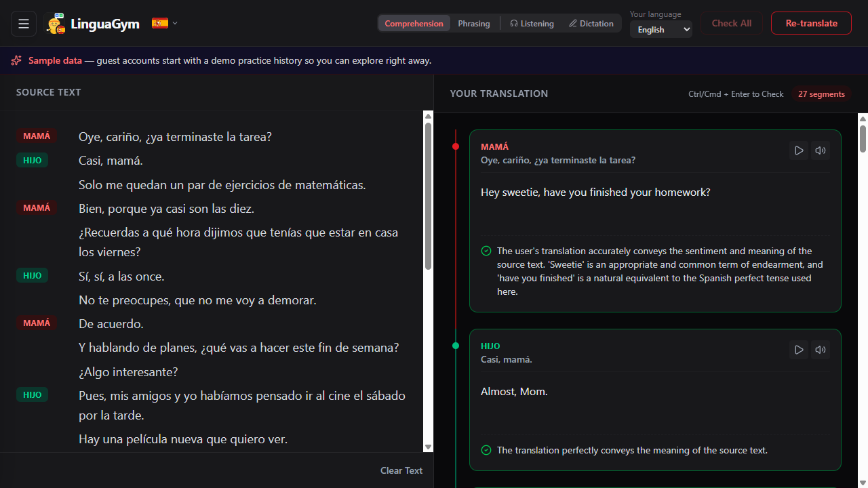Screen dimensions: 868x488
Task: Click the source text scroll-down arrow
Action: pos(428,447)
